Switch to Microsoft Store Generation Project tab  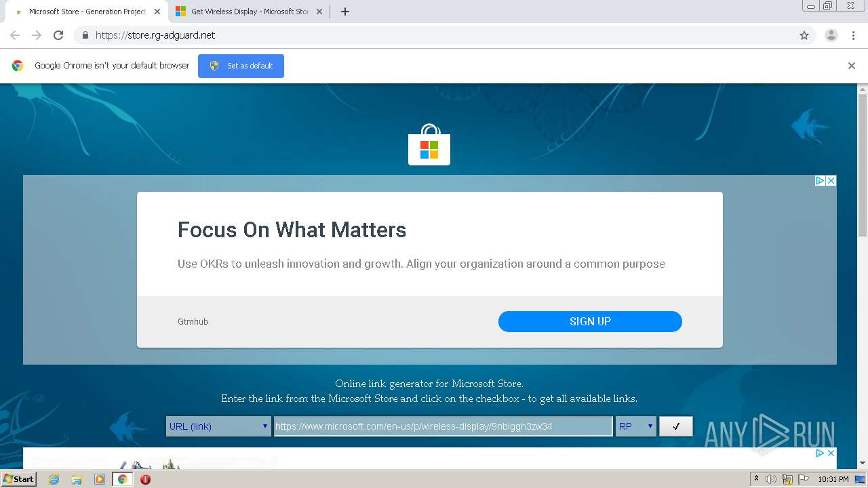tap(86, 12)
